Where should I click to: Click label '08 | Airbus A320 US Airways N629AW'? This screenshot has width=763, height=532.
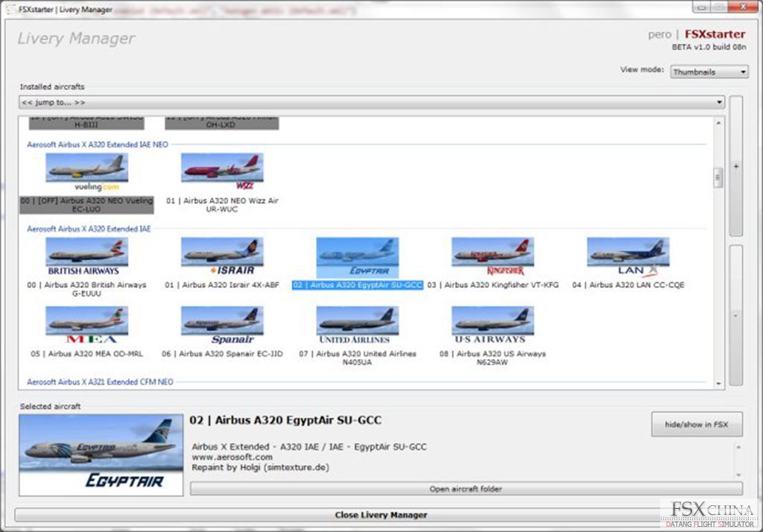click(x=493, y=358)
